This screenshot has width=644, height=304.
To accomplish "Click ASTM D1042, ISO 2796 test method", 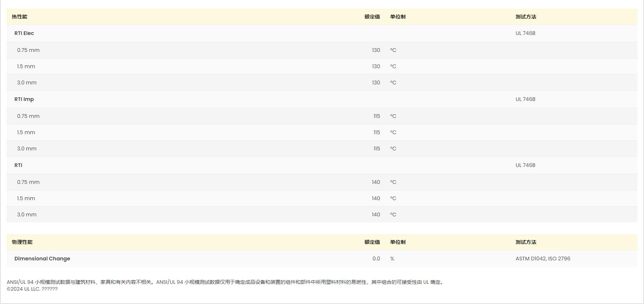I will pos(543,259).
